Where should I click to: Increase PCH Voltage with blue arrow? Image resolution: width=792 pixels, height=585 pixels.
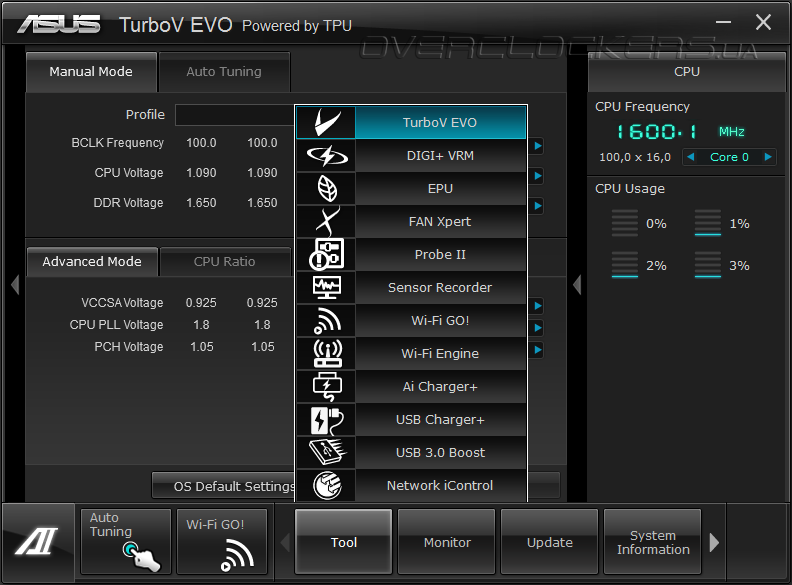point(537,350)
